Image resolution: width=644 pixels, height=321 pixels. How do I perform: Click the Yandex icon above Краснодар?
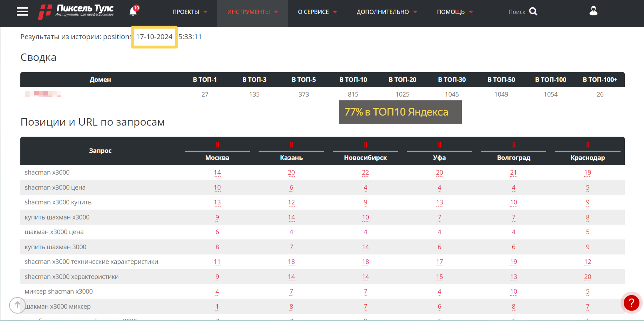(588, 145)
